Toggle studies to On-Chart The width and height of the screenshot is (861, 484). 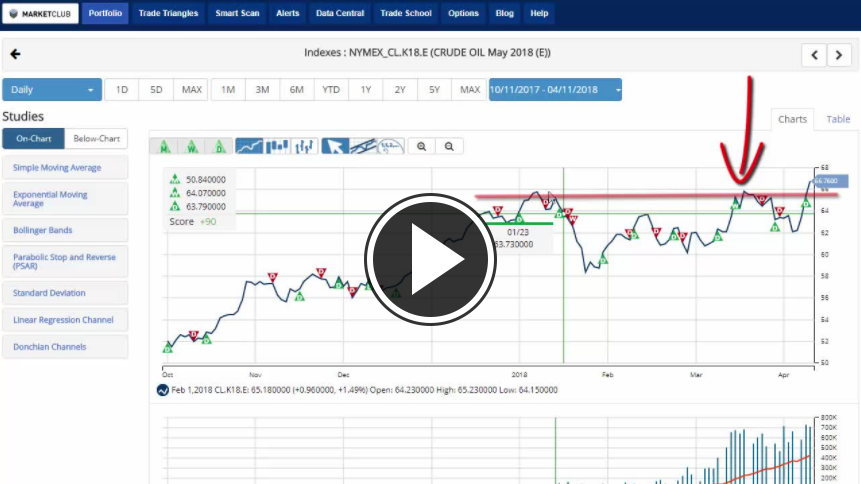(x=33, y=139)
